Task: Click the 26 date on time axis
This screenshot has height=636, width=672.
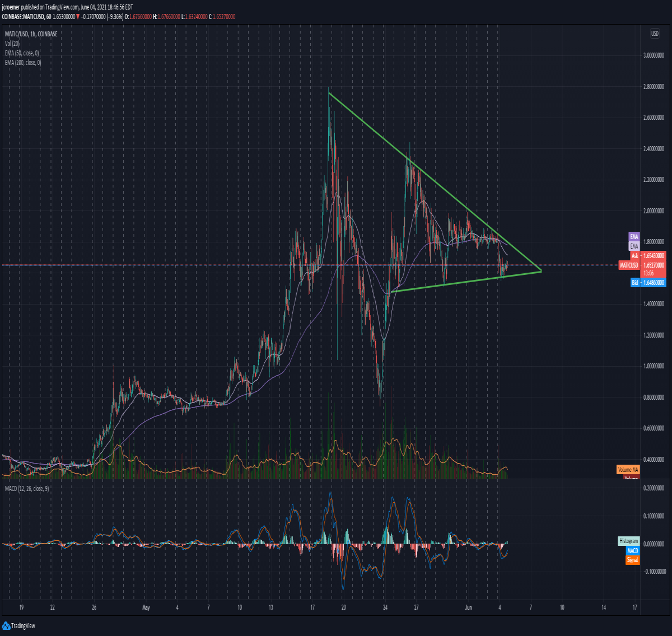Action: pyautogui.click(x=94, y=607)
